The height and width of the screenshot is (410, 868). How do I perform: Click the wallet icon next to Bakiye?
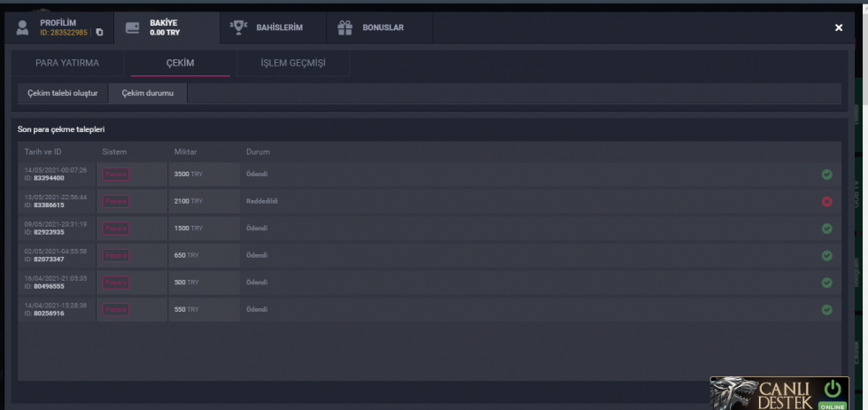pyautogui.click(x=132, y=27)
